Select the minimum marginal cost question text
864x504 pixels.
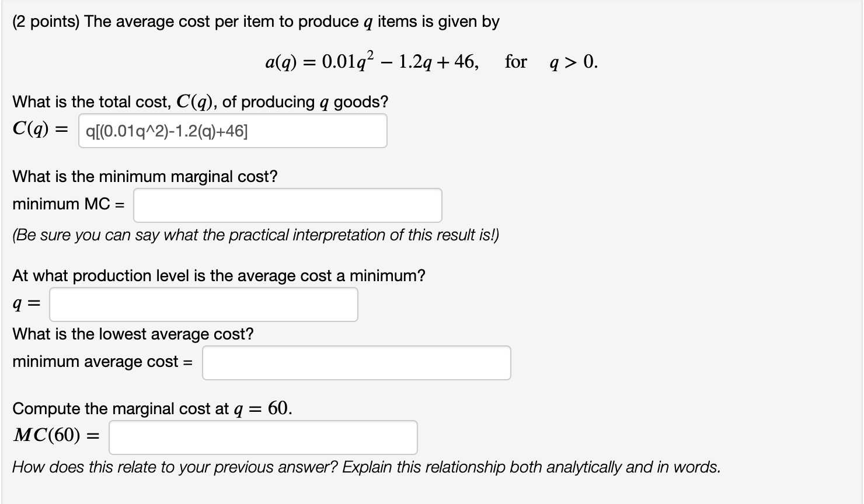click(x=144, y=176)
